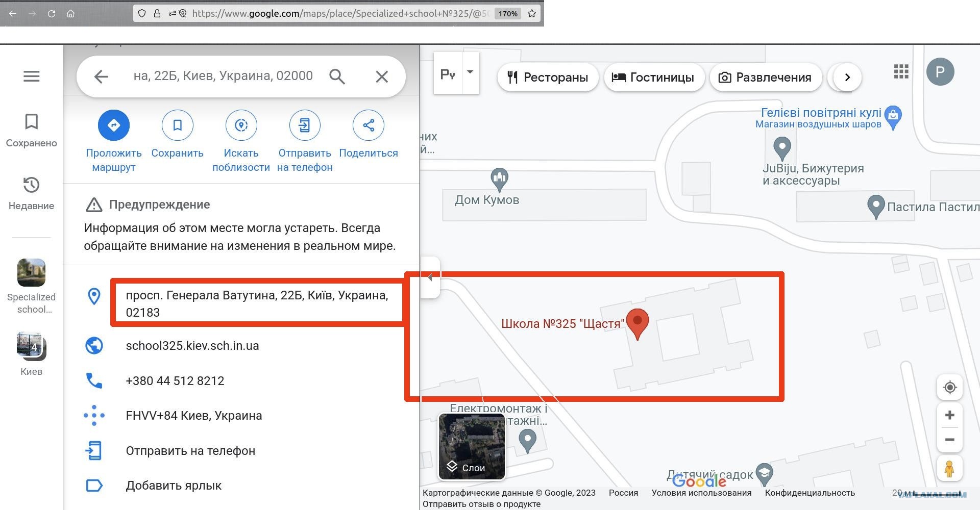Center map on my location
The width and height of the screenshot is (980, 510).
point(950,388)
